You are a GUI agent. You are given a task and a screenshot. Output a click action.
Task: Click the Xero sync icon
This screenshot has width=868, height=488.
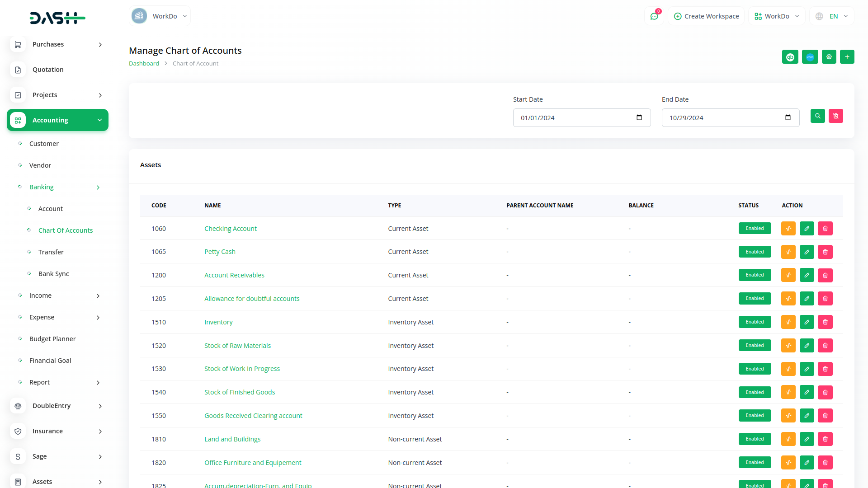point(810,57)
